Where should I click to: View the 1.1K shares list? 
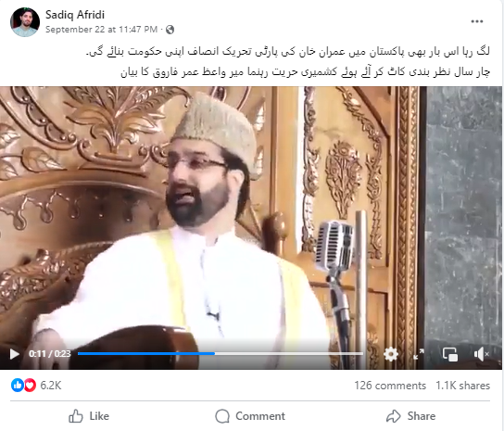point(462,386)
